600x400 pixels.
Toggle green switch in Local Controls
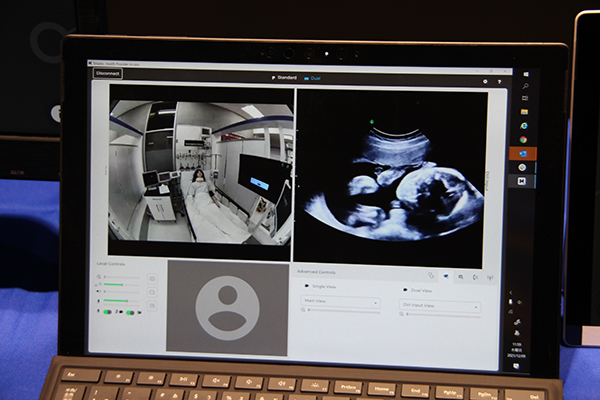pos(107,311)
